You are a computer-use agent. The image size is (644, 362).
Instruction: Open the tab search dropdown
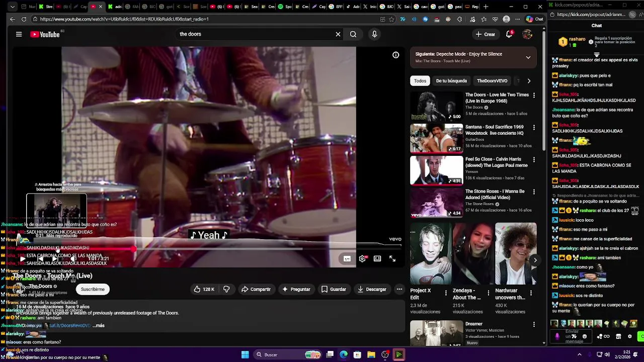click(x=12, y=7)
